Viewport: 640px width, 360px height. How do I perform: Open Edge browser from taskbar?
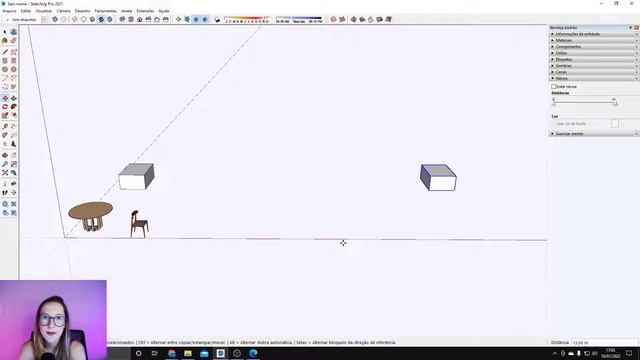click(x=253, y=353)
